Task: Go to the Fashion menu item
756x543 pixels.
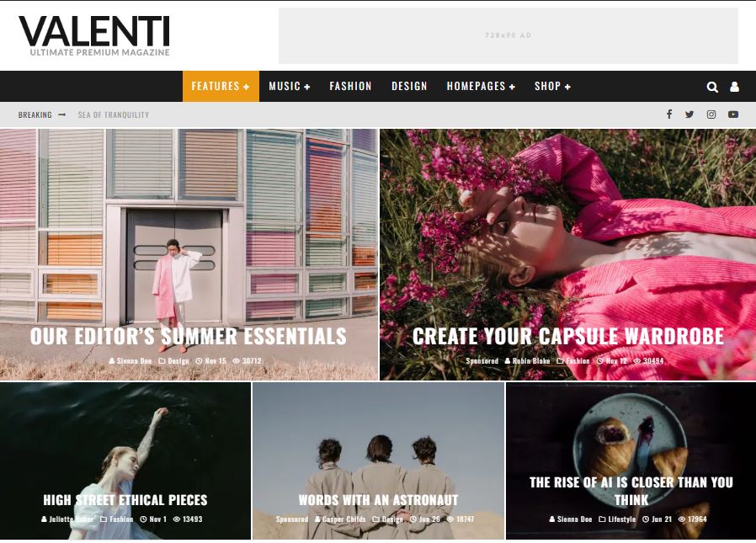Action: pyautogui.click(x=350, y=87)
